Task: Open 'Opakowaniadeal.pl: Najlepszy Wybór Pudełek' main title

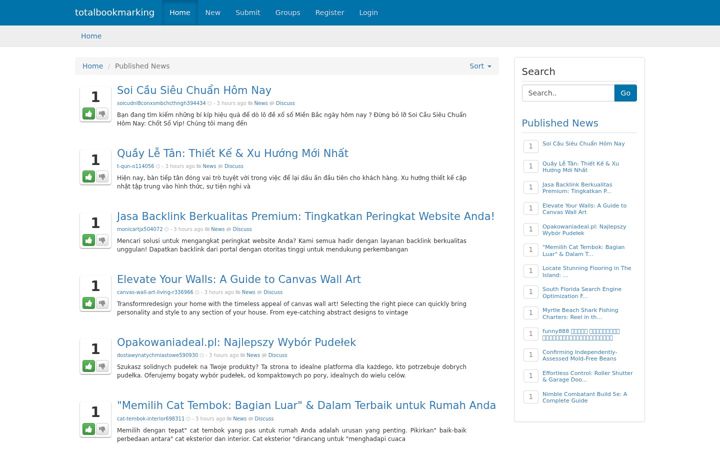Action: click(x=236, y=342)
